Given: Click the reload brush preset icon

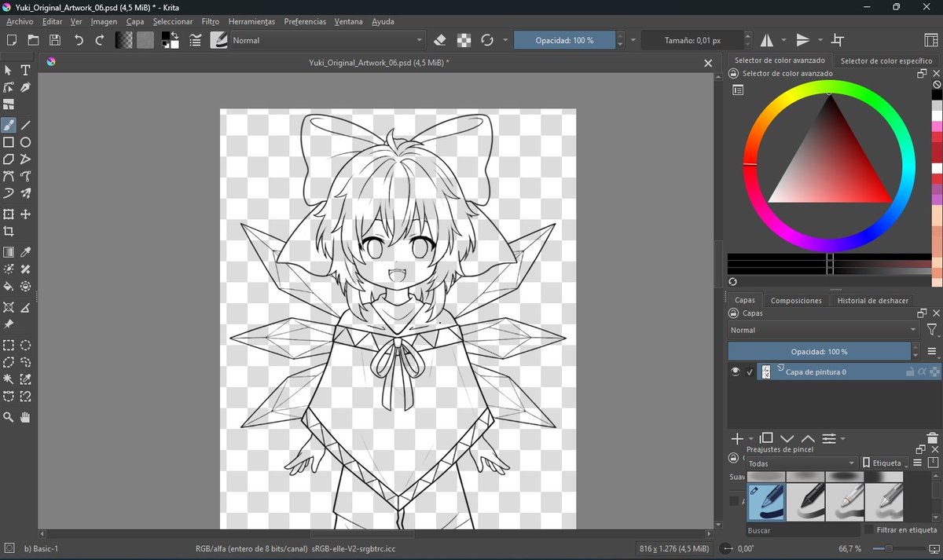Looking at the screenshot, I should (x=487, y=40).
